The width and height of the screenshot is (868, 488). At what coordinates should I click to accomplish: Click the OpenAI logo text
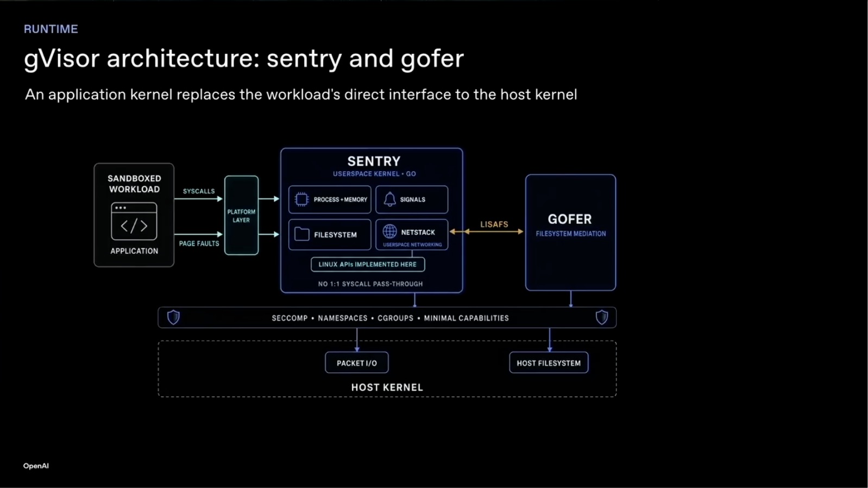click(36, 466)
